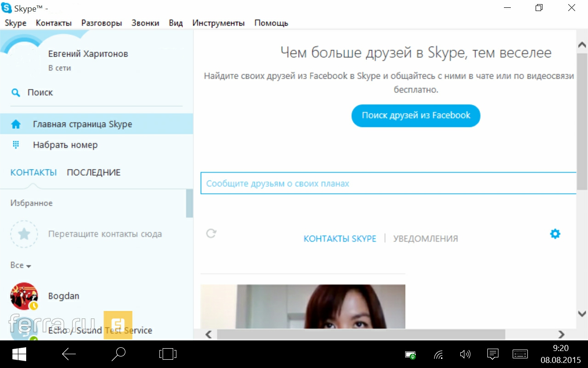Click the Поиск друзей из Facebook button
This screenshot has width=588, height=368.
416,115
